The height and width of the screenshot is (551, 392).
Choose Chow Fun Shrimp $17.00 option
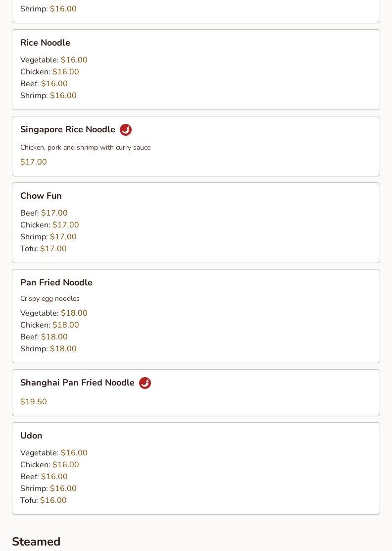pos(49,236)
